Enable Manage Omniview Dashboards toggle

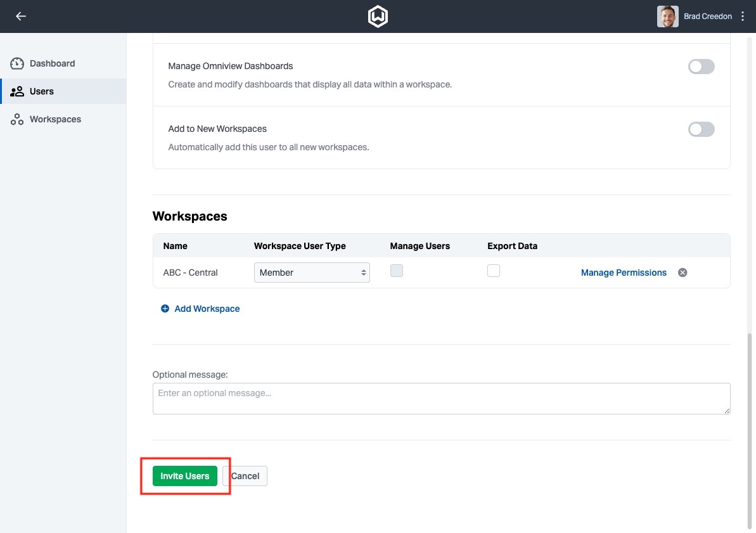[701, 67]
